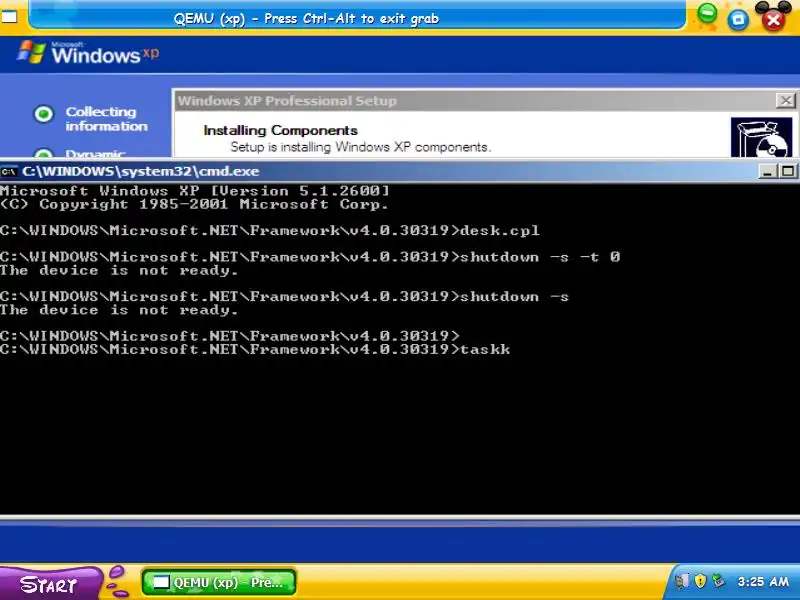Viewport: 800px width, 600px height.
Task: Click the 'Collecting information' step label
Action: click(x=106, y=119)
